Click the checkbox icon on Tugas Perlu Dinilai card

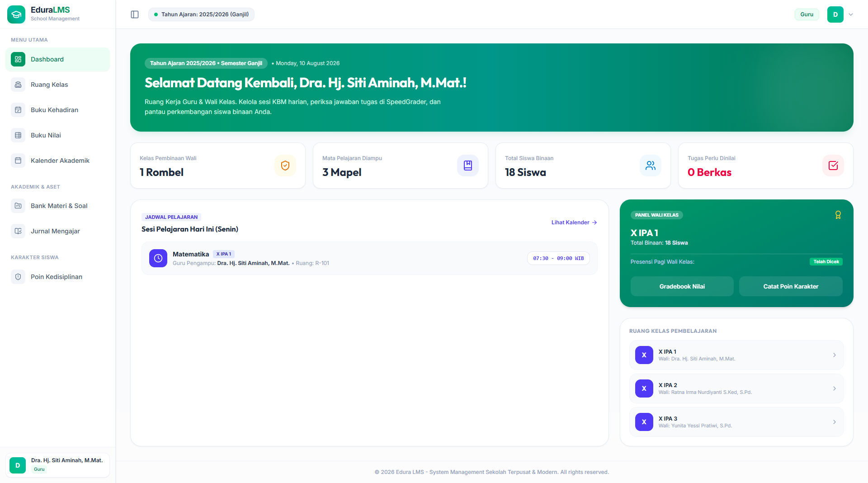point(833,166)
